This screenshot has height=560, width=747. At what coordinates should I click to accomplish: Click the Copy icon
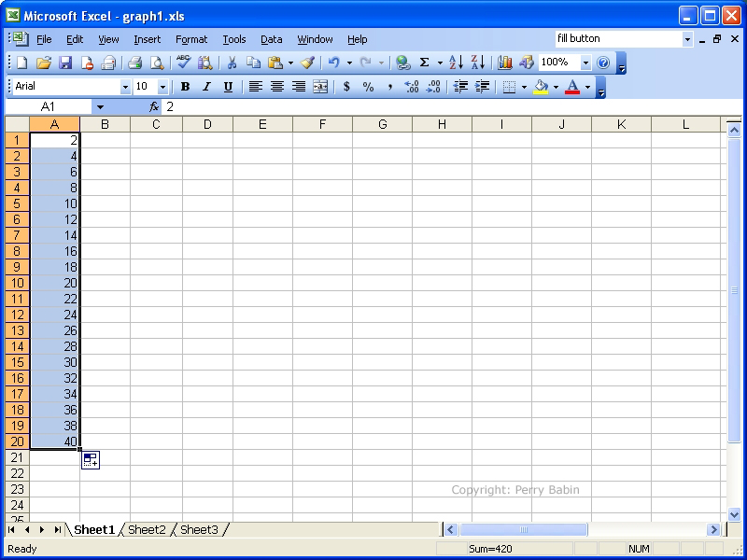[x=253, y=63]
